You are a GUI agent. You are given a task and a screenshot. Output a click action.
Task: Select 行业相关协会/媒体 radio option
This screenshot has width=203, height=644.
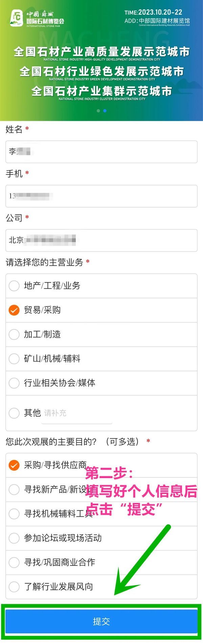point(14,383)
